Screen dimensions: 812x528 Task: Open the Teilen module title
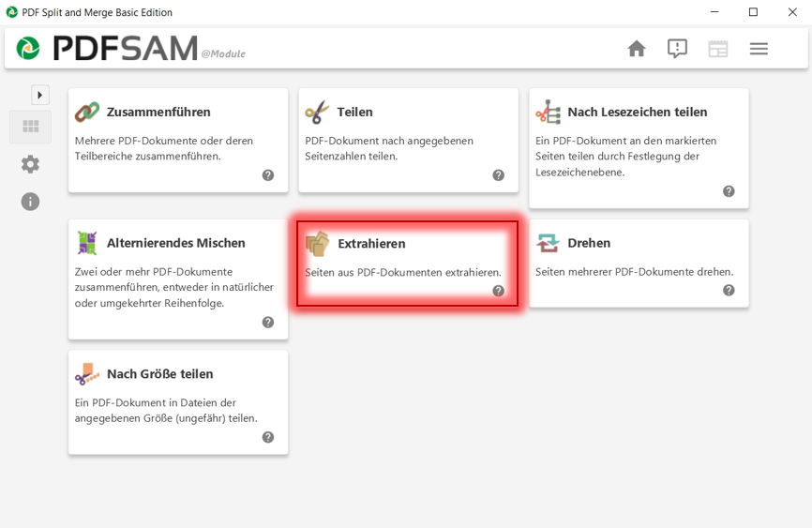pyautogui.click(x=354, y=112)
